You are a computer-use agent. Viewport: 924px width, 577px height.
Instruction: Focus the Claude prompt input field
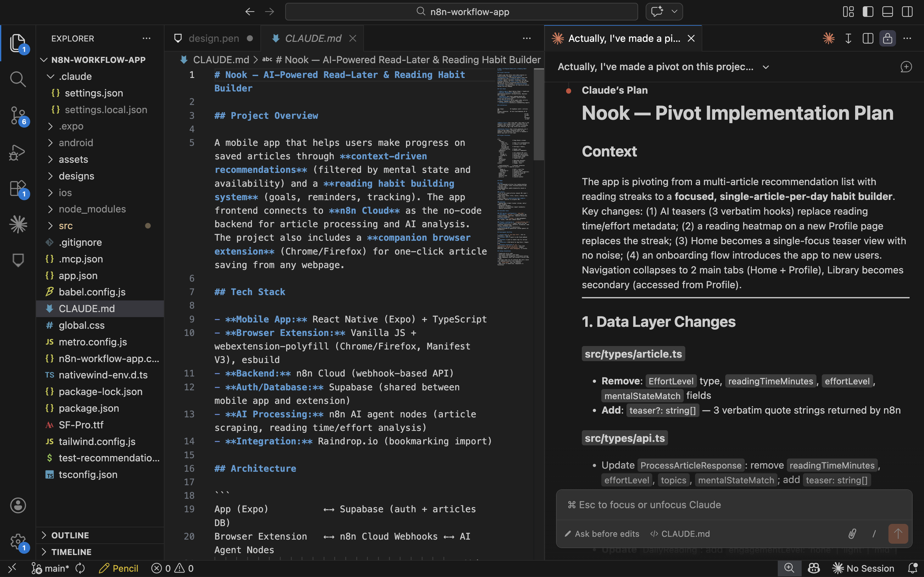(734, 505)
